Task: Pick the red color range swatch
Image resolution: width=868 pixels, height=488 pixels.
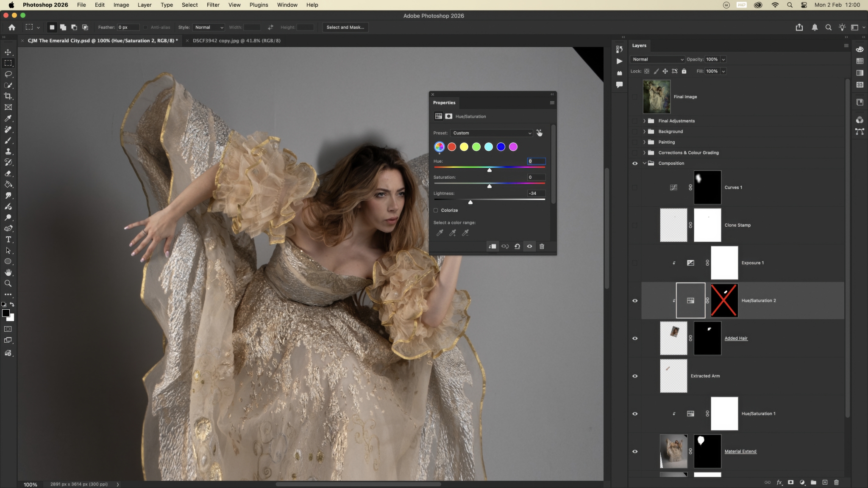Action: (452, 147)
